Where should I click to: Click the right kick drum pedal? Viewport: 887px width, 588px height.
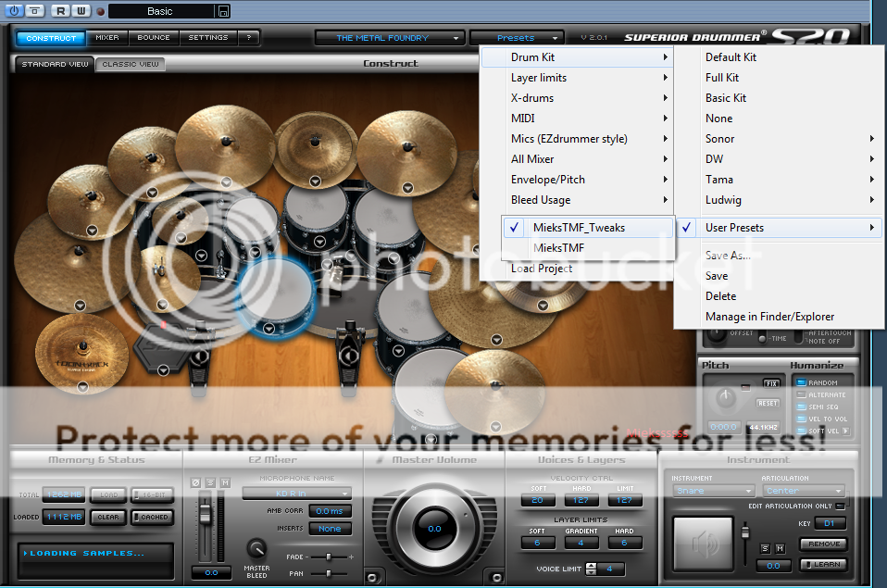pyautogui.click(x=349, y=357)
